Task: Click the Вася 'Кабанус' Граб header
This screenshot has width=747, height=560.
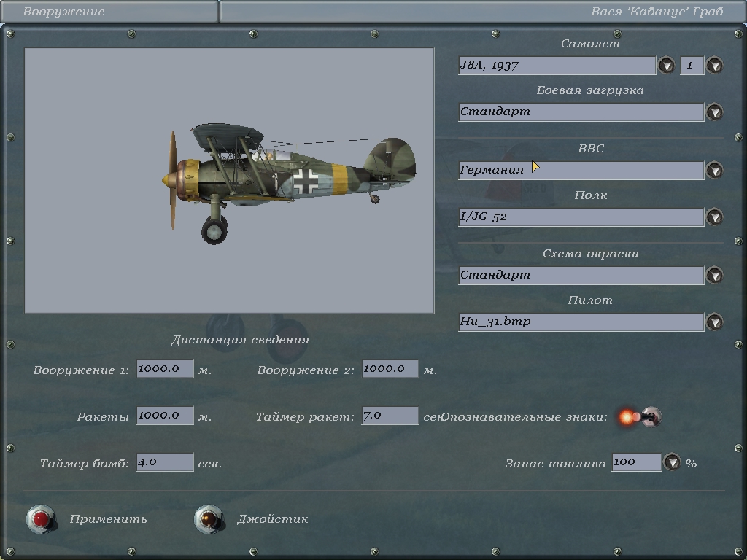Action: tap(657, 12)
